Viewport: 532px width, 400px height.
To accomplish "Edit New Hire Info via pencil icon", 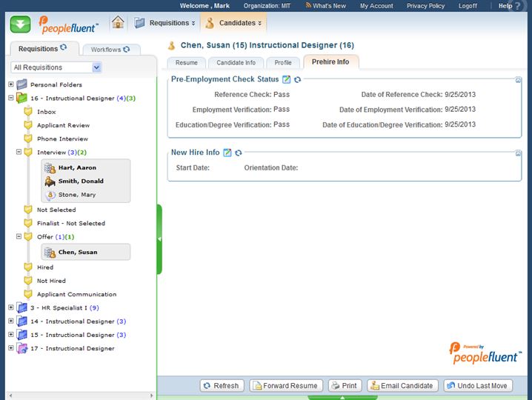I will coord(227,153).
